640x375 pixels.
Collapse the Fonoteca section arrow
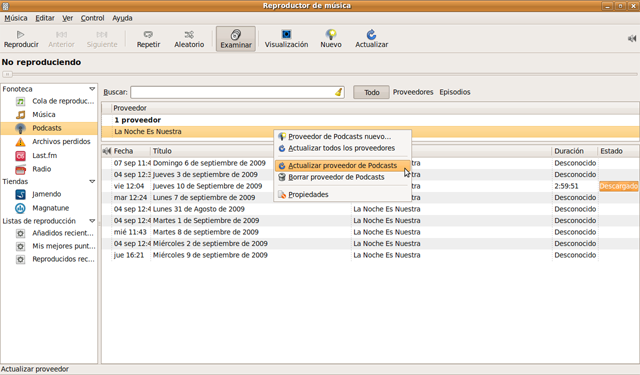tap(92, 89)
